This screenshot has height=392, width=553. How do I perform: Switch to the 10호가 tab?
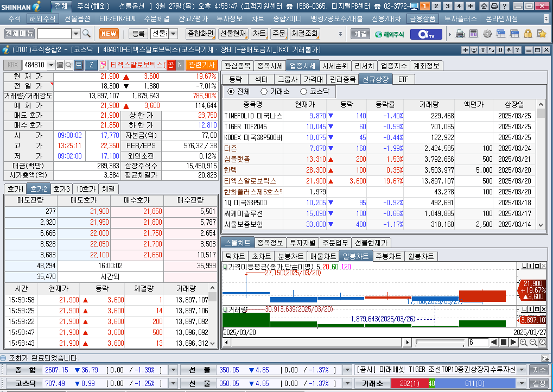(86, 189)
